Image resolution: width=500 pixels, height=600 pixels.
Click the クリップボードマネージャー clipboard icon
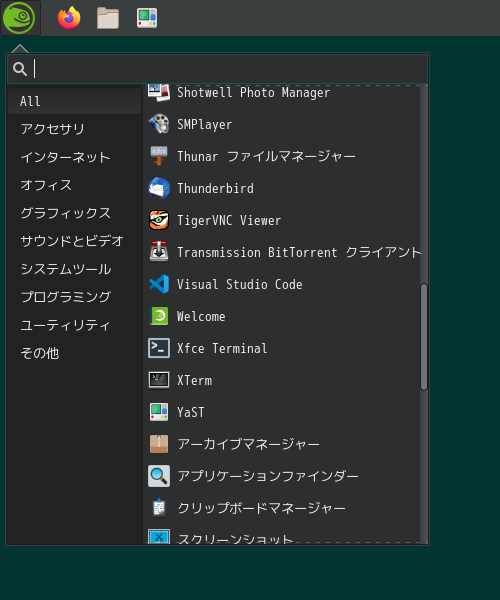(159, 508)
